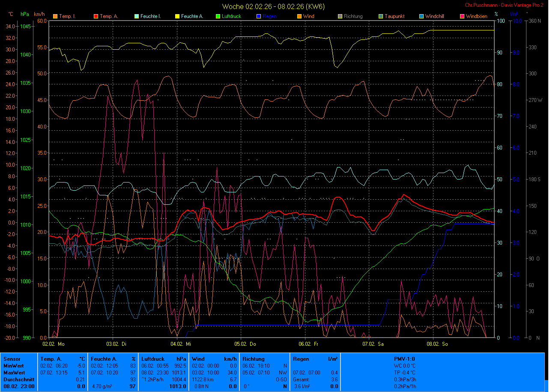Click the PMV-1:0 panel heading
The image size is (550, 392).
404,359
